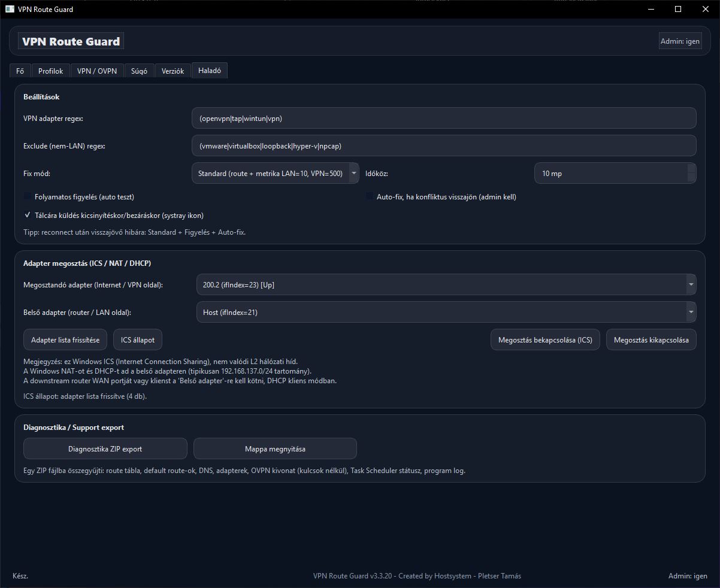Enable the Folyamatos figyelés checkbox

click(x=28, y=196)
